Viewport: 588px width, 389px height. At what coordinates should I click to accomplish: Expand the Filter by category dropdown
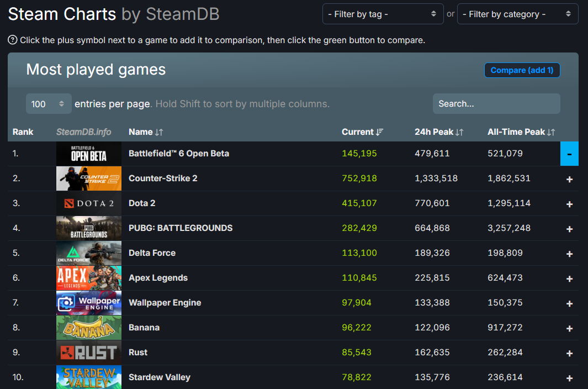517,14
